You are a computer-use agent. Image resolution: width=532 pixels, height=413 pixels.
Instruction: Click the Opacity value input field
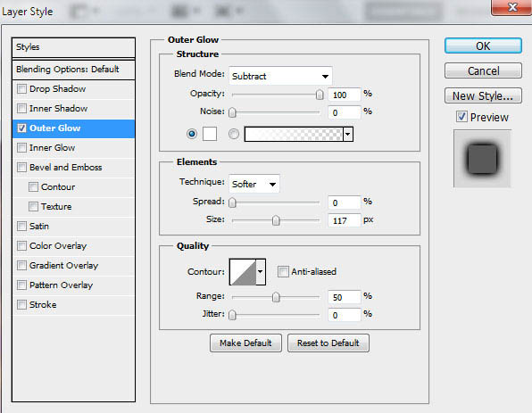coord(344,95)
